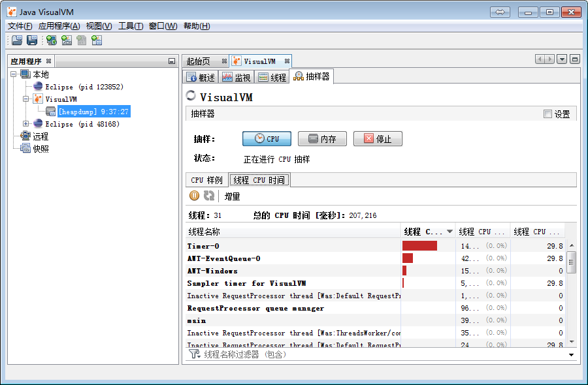Image resolution: width=588 pixels, height=385 pixels.
Task: Click the 增量 button
Action: point(232,196)
